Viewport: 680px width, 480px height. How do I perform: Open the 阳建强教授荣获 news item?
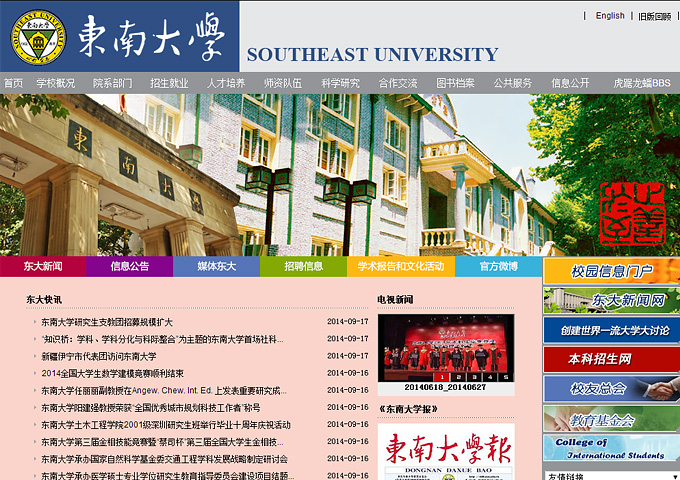pyautogui.click(x=150, y=408)
